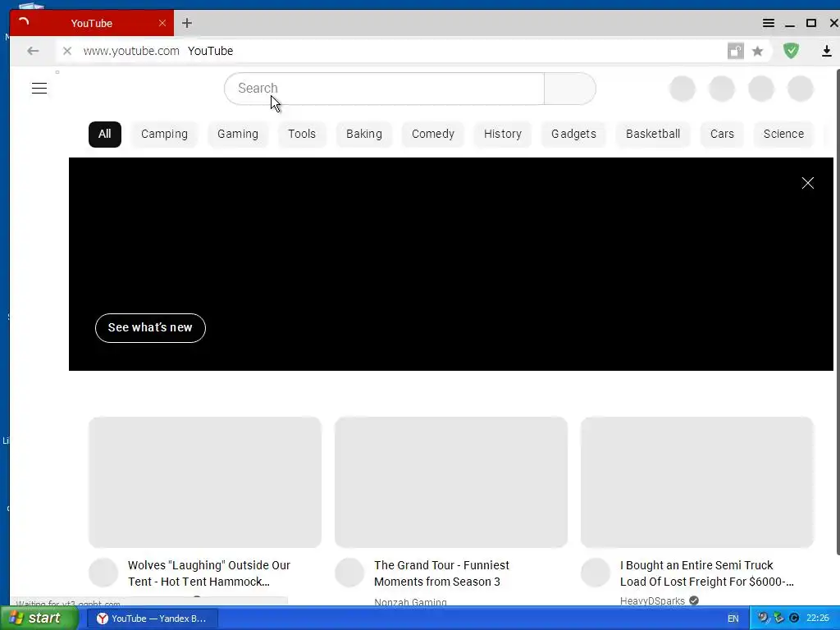This screenshot has width=840, height=630.
Task: Stop page loading with the X icon
Action: coord(67,51)
